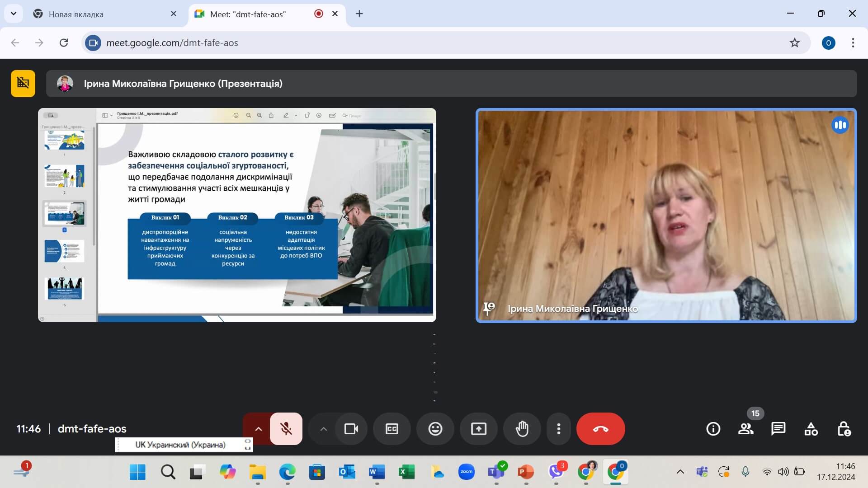Click the Present now share screen icon
The image size is (868, 488).
pos(478,429)
